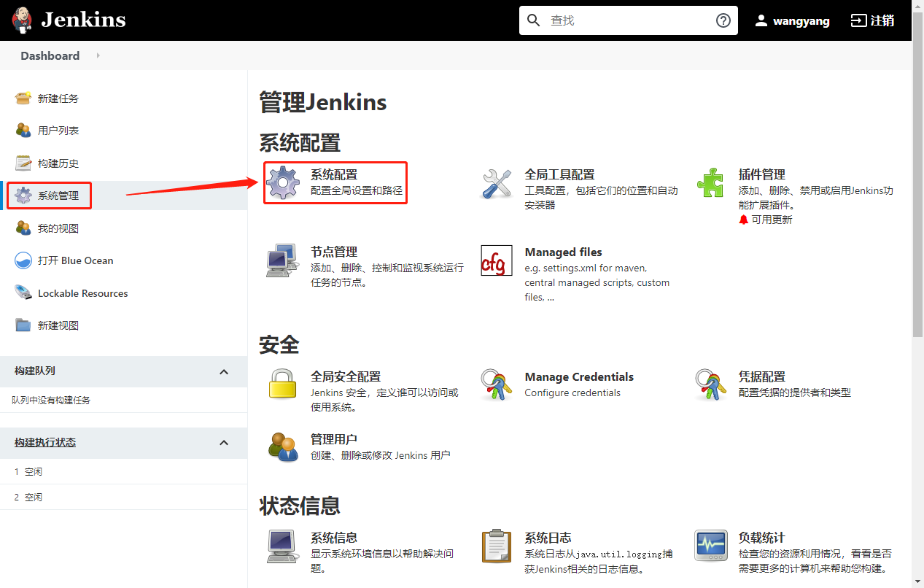
Task: Click the 队列中没有构建任务 text
Action: [x=51, y=401]
